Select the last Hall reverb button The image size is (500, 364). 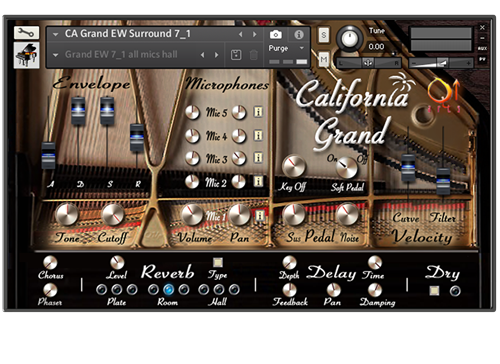234,290
